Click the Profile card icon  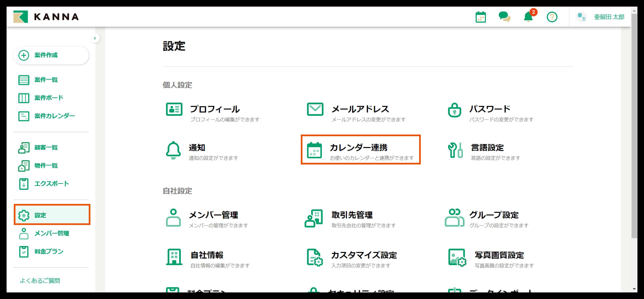click(x=174, y=109)
